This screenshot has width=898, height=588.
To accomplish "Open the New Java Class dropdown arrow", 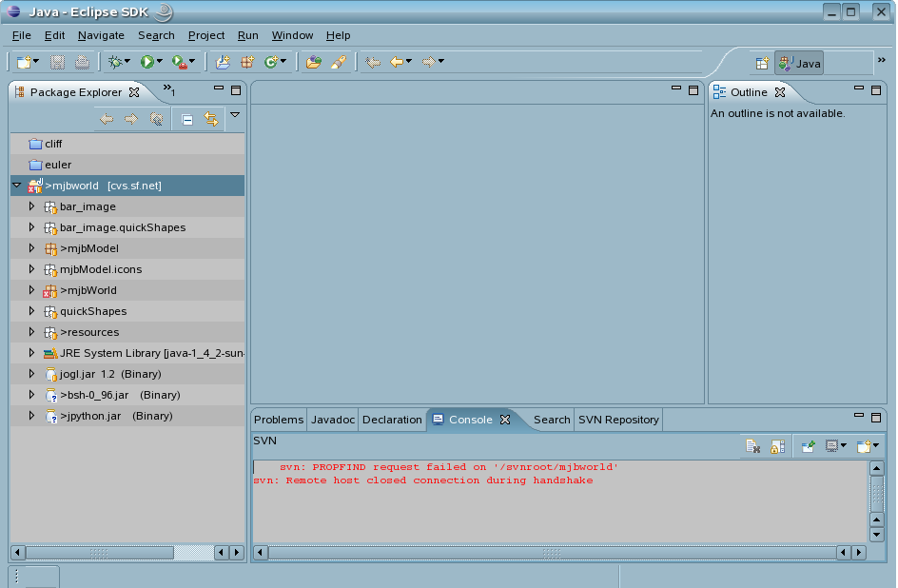I will 283,61.
